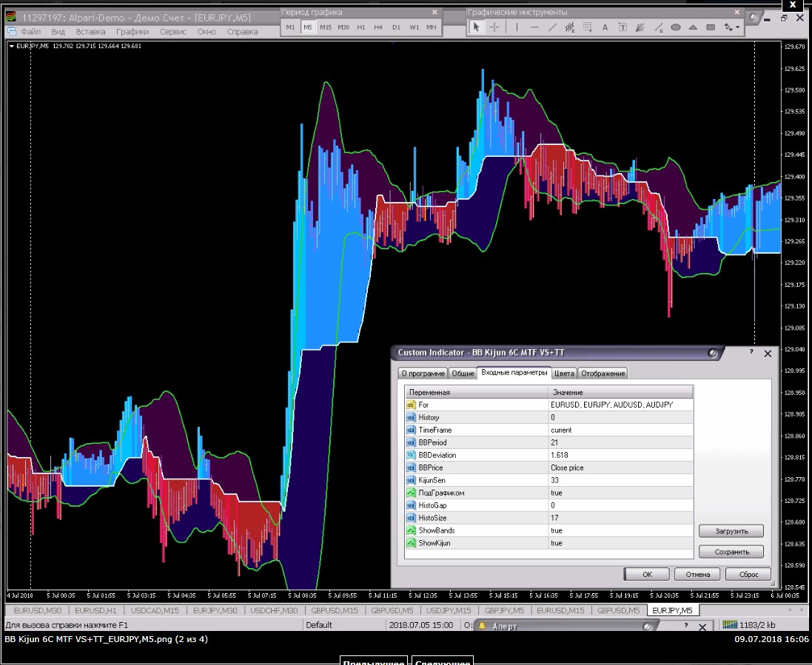Open the Справка menu
Screen dimensions: 812x665
242,32
